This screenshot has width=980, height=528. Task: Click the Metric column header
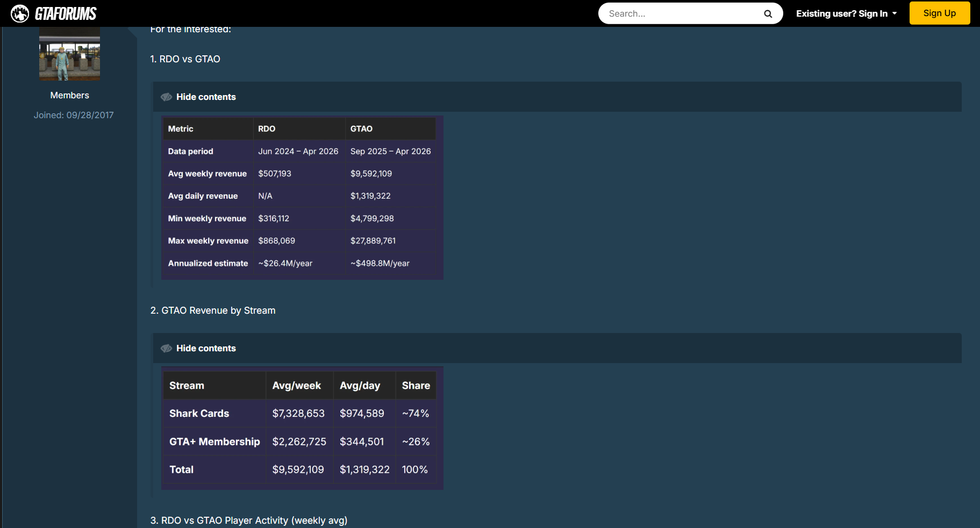pyautogui.click(x=181, y=129)
